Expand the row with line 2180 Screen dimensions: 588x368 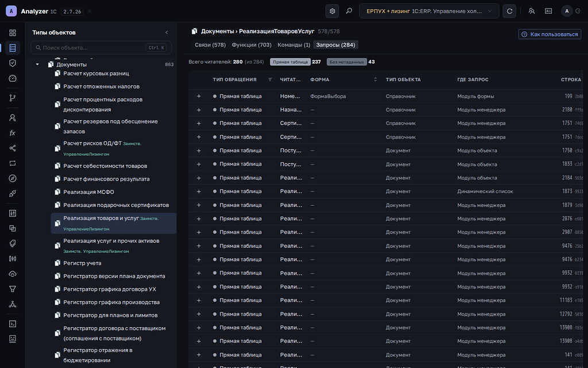tap(199, 110)
